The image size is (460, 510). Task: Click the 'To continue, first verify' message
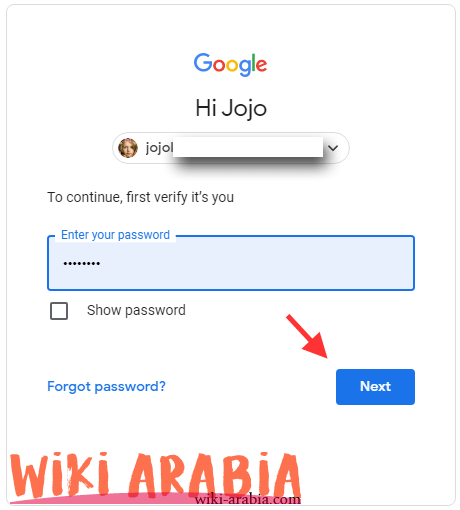(x=140, y=197)
